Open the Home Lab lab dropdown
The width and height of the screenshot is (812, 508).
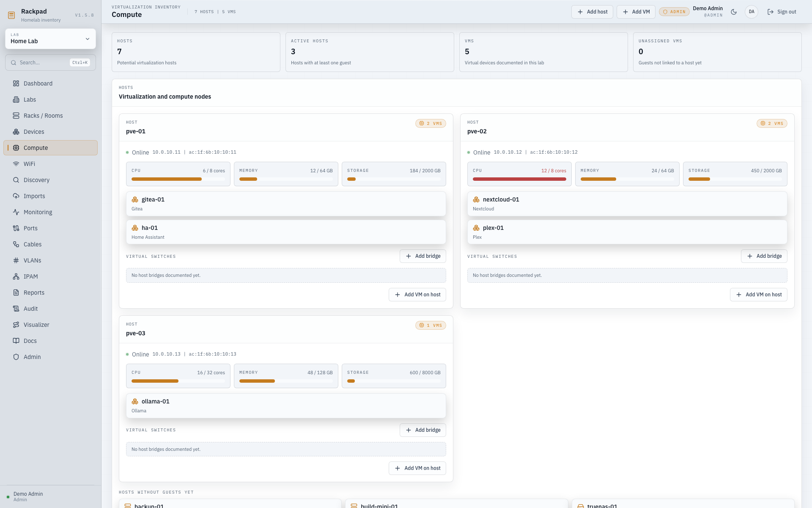coord(50,39)
